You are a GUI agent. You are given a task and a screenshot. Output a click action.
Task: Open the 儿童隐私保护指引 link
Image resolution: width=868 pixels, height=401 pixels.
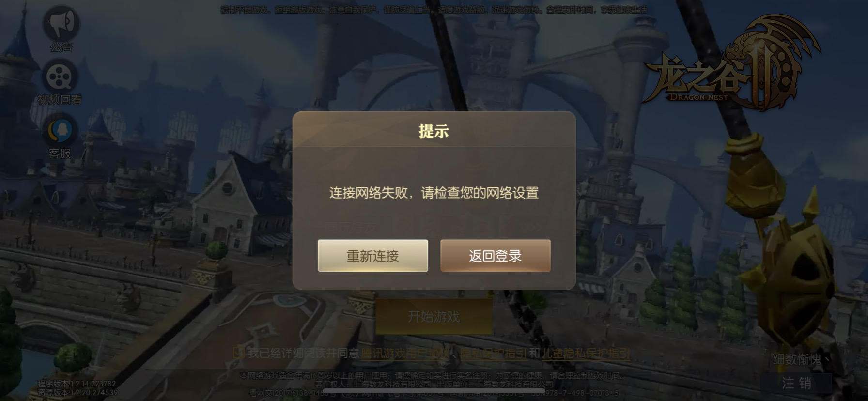coord(586,353)
